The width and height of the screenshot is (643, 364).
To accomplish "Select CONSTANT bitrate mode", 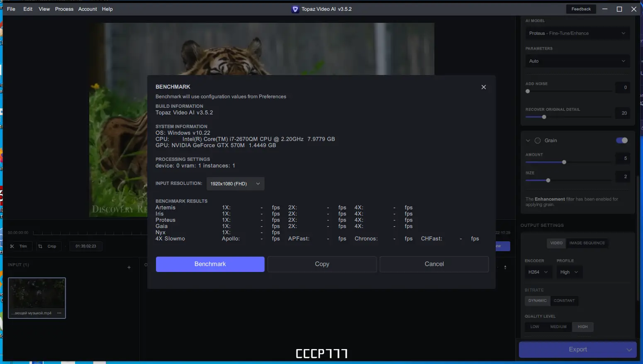I will (x=565, y=301).
